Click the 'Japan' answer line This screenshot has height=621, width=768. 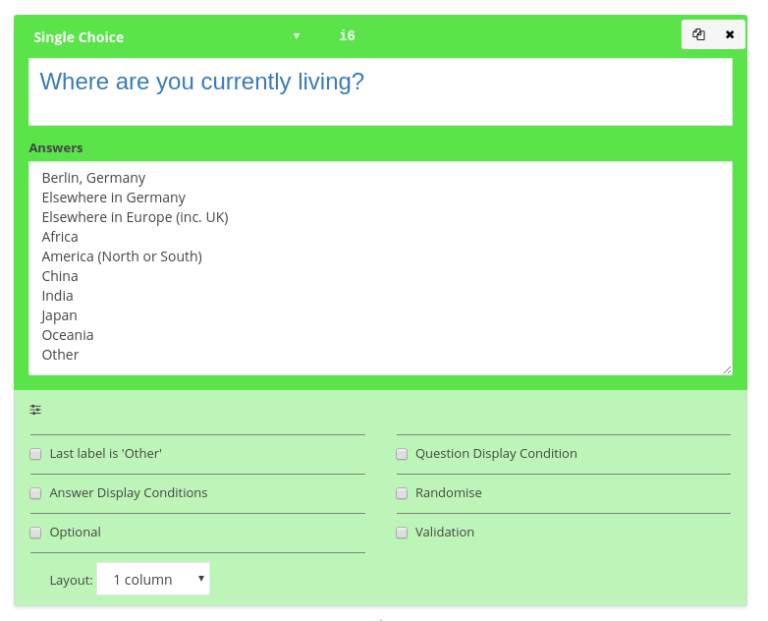point(59,316)
